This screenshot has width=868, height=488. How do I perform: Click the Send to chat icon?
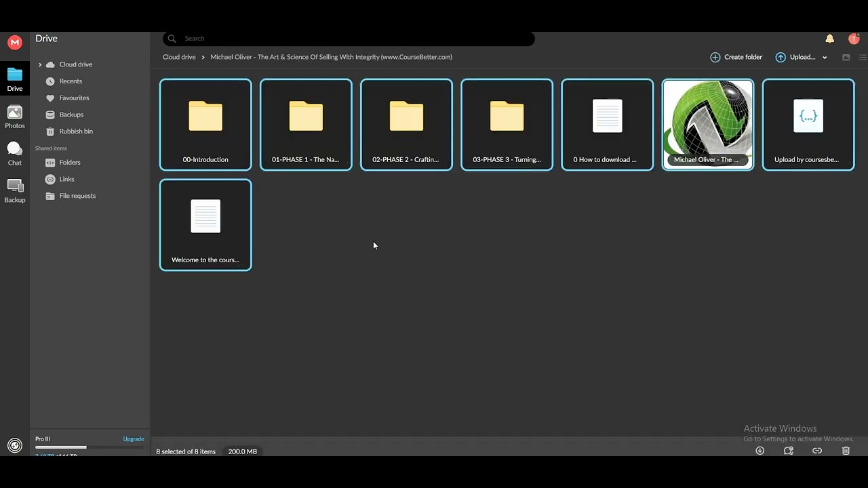pyautogui.click(x=788, y=451)
